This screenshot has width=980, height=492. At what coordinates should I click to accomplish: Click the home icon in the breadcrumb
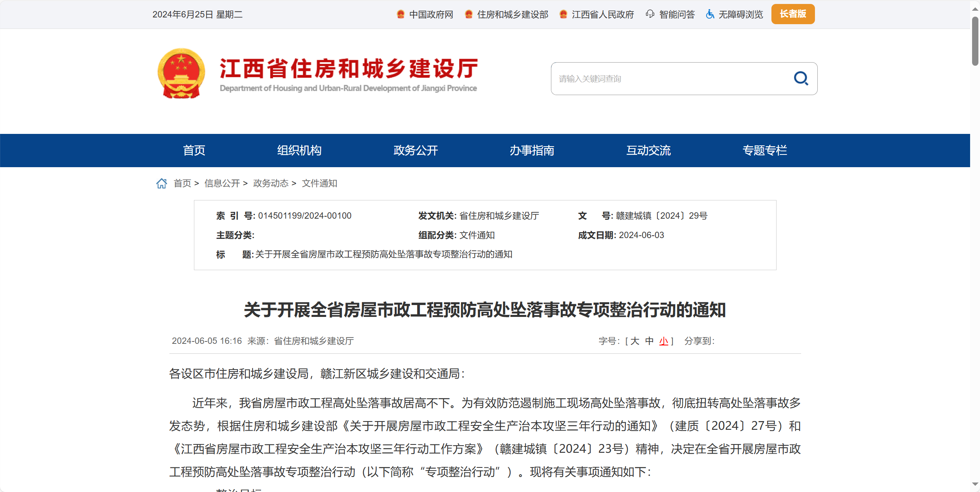(x=161, y=183)
